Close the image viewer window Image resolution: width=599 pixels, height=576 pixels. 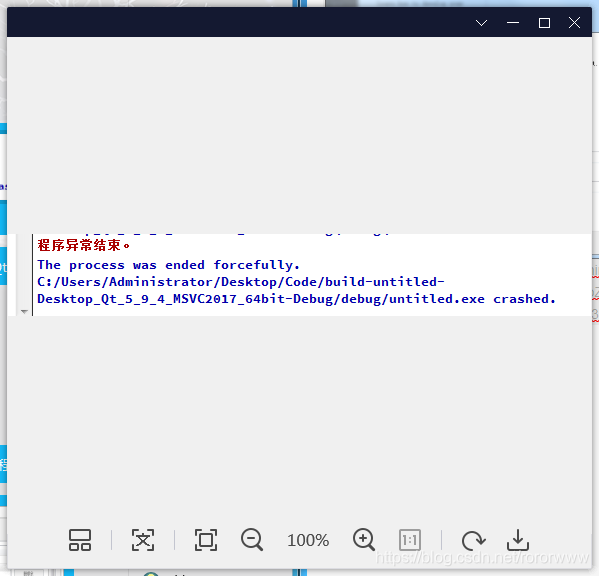pyautogui.click(x=574, y=23)
